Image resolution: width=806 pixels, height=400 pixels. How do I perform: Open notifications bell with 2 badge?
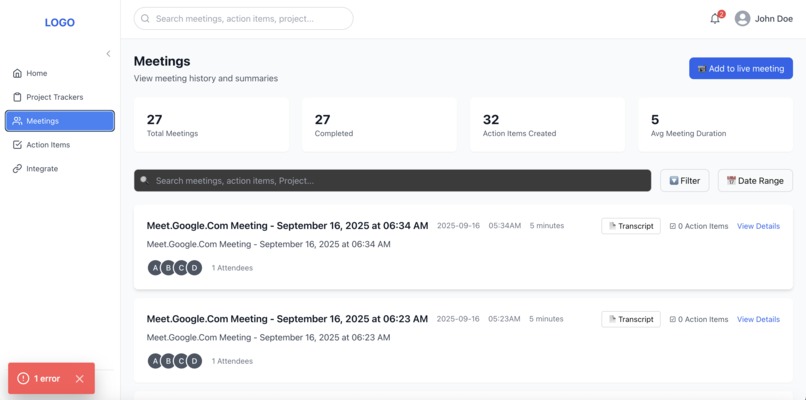pyautogui.click(x=716, y=19)
